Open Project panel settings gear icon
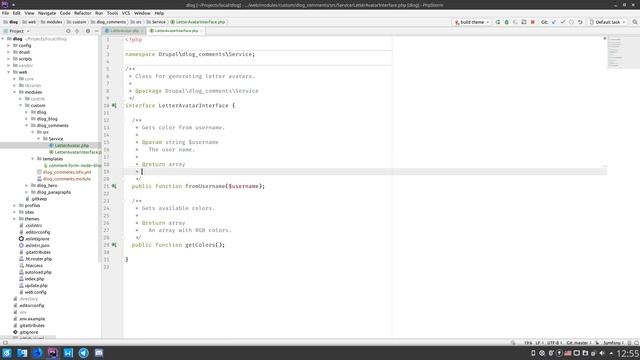The image size is (640, 360). pos(88,31)
